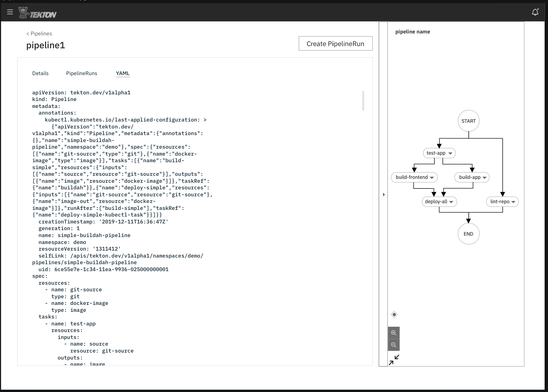This screenshot has width=548, height=392.
Task: Expand the build-frontend node options
Action: click(x=432, y=177)
